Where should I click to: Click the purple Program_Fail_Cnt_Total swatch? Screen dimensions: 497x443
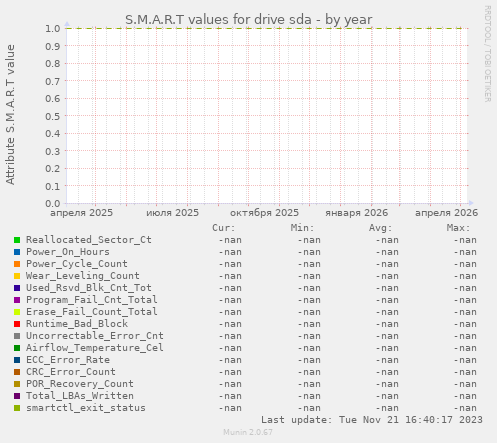[17, 300]
